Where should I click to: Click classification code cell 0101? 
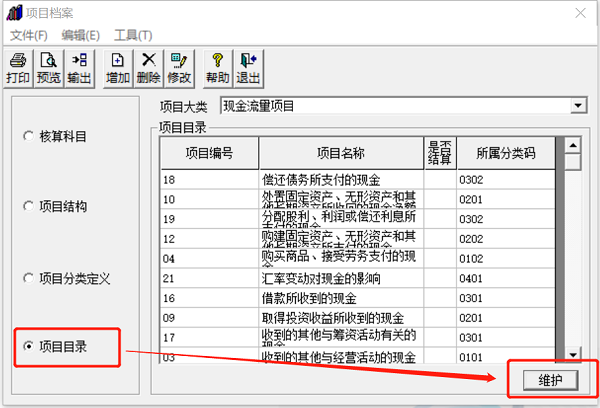click(x=506, y=356)
